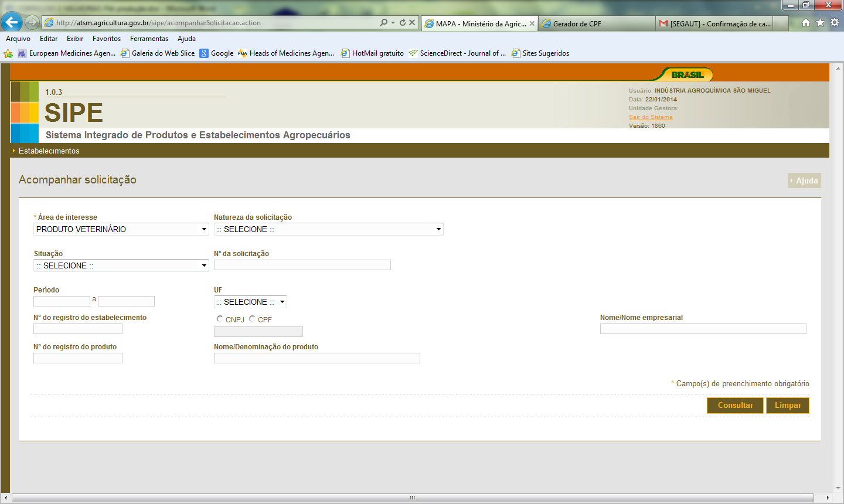
Task: Click the Consultar button
Action: (735, 405)
